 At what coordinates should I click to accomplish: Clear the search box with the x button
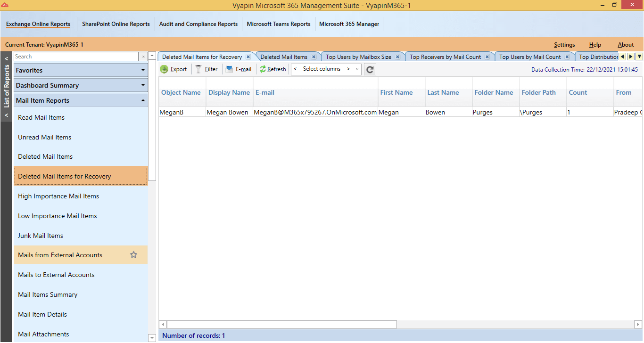pos(143,57)
